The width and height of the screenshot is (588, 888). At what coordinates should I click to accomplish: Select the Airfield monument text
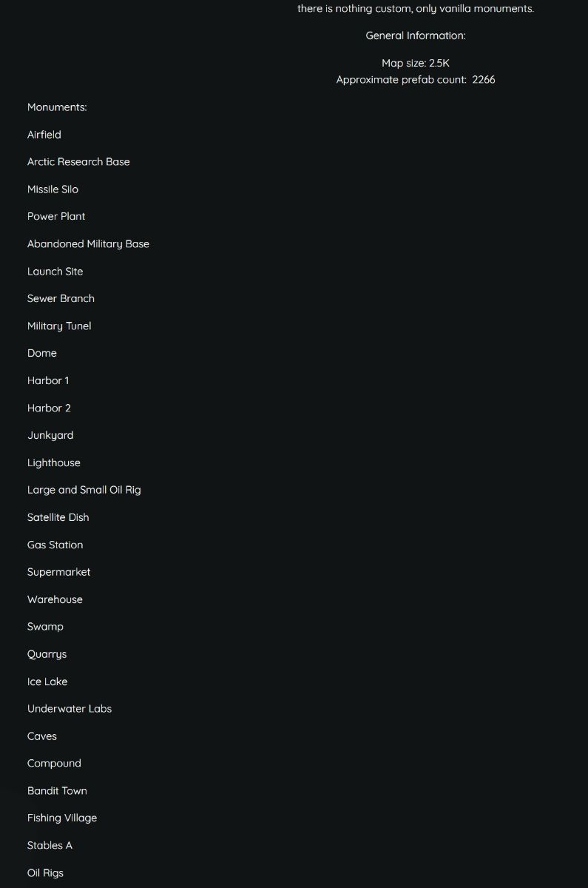click(x=44, y=135)
